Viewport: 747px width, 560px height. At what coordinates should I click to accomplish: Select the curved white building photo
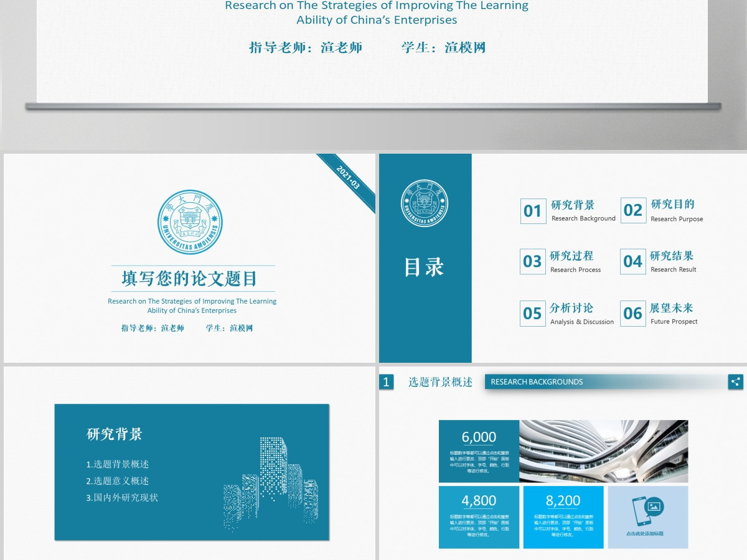604,451
